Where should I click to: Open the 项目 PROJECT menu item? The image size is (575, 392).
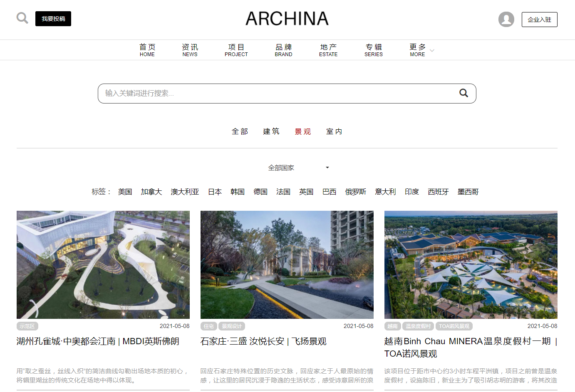pyautogui.click(x=236, y=50)
